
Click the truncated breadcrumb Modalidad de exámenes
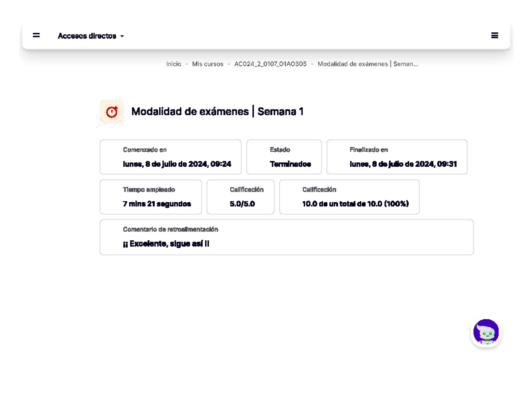click(368, 64)
